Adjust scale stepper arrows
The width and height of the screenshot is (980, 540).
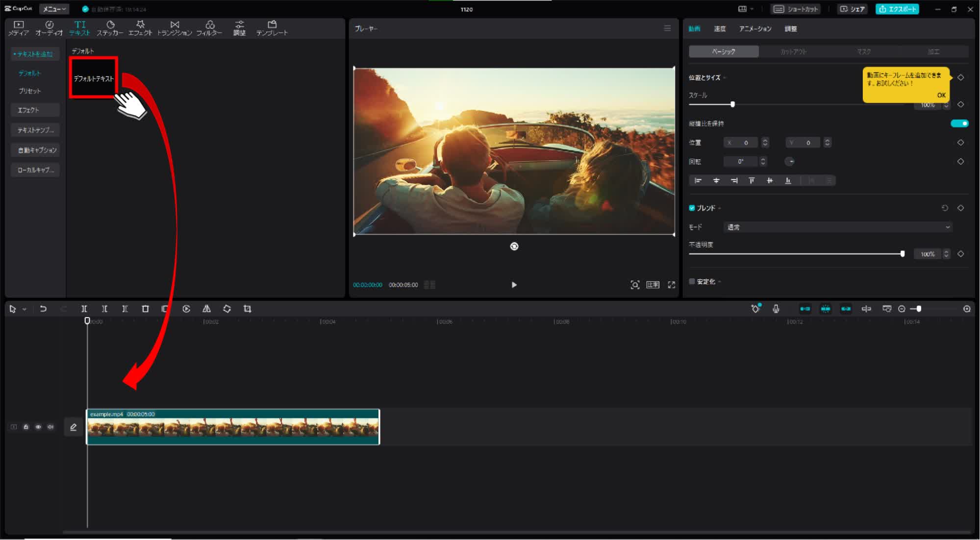click(x=947, y=105)
